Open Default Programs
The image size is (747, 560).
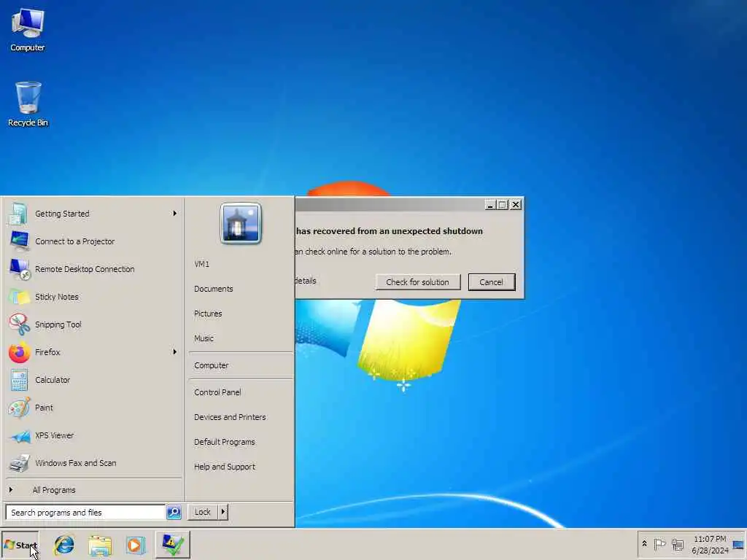coord(225,442)
